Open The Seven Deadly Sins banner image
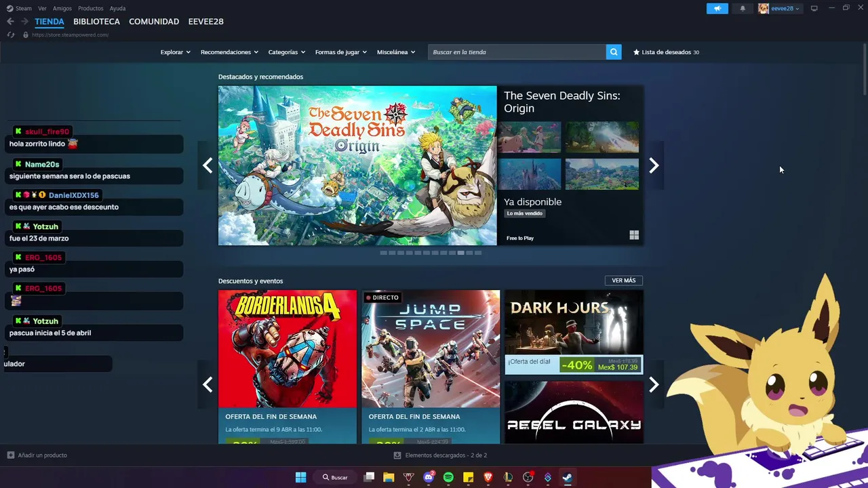Screen dimensions: 868x488 tap(357, 165)
